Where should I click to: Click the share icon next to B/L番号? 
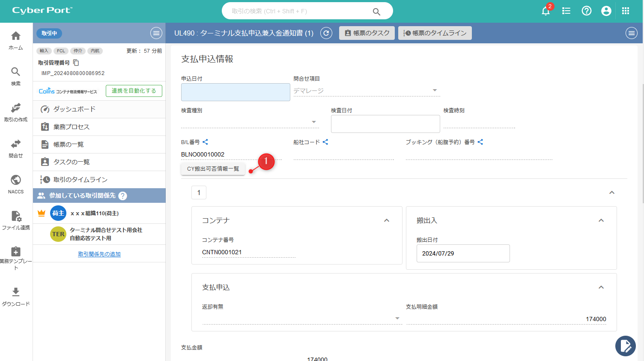coord(205,142)
